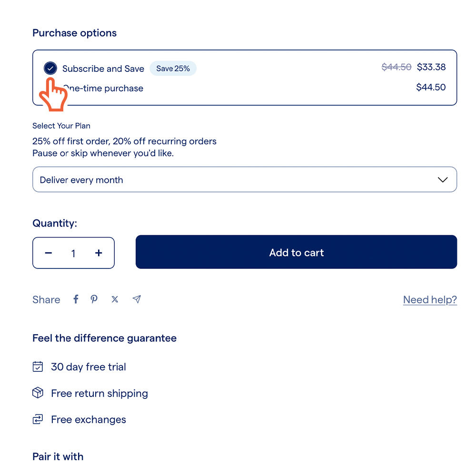Open the Need help? link
This screenshot has height=476, width=476.
430,299
